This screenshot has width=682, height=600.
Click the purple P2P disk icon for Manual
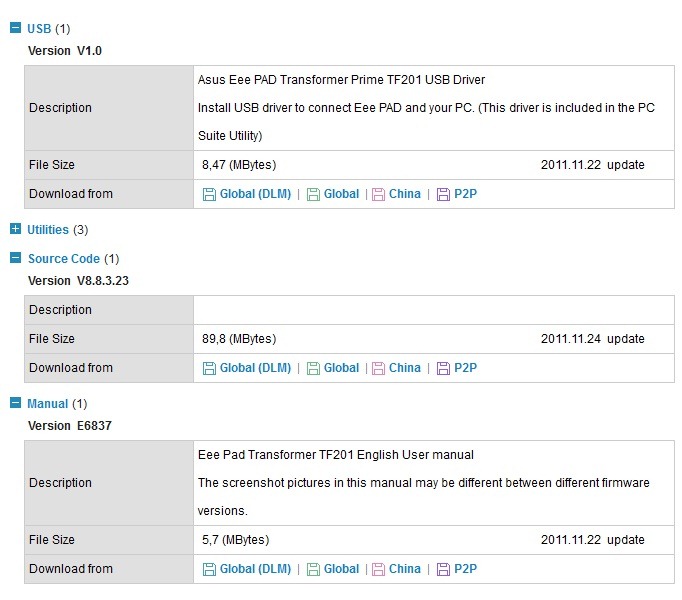coord(443,570)
